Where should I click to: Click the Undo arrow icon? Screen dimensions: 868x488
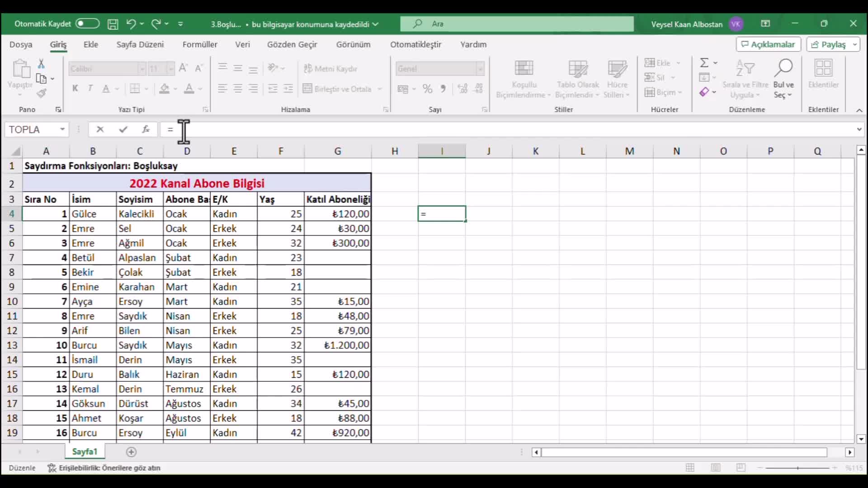pyautogui.click(x=131, y=24)
